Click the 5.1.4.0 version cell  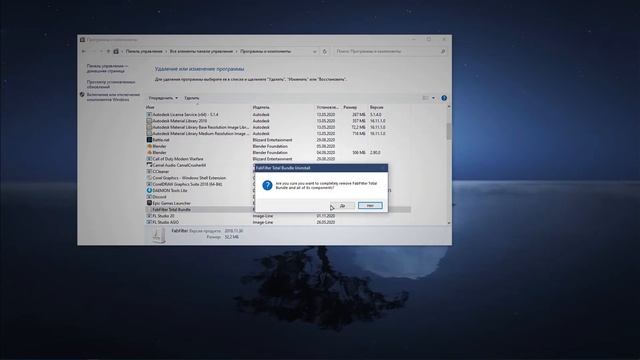[375, 115]
